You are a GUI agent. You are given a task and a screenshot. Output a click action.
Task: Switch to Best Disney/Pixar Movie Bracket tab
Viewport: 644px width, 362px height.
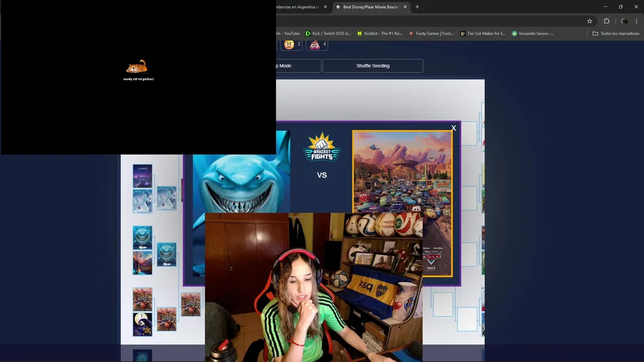point(371,7)
